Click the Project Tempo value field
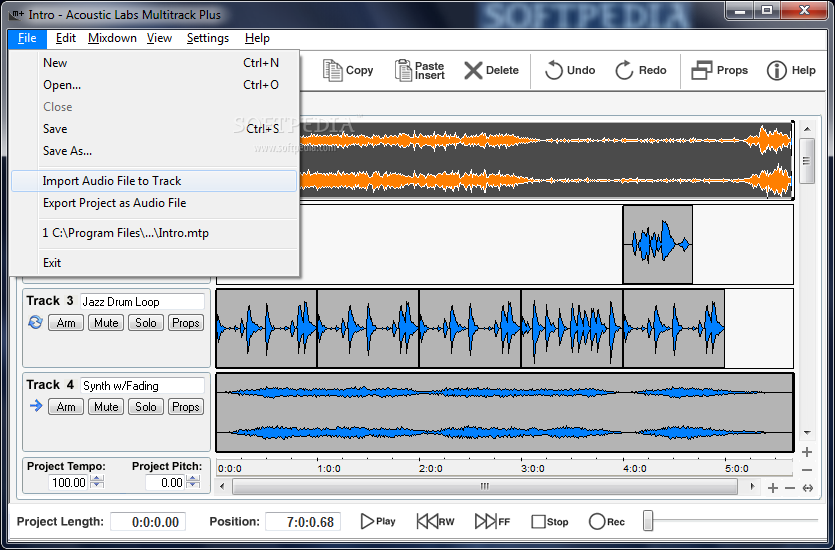This screenshot has height=550, width=835. (x=69, y=482)
